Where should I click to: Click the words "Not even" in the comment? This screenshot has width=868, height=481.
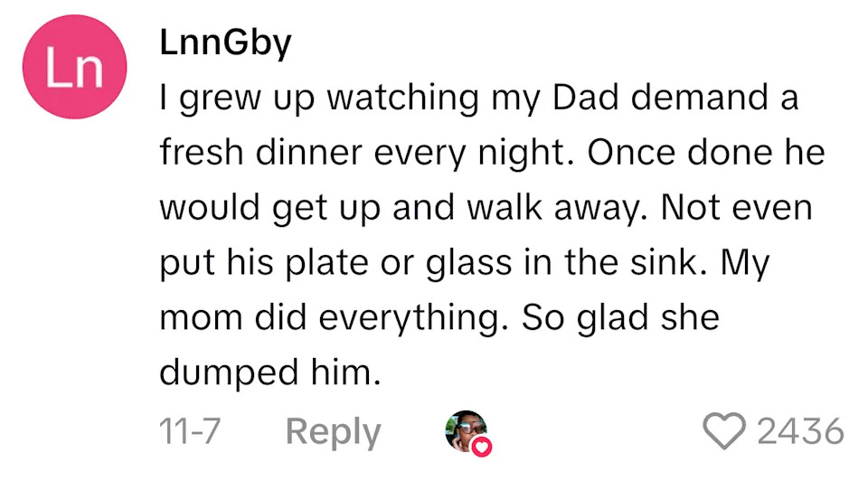point(737,208)
